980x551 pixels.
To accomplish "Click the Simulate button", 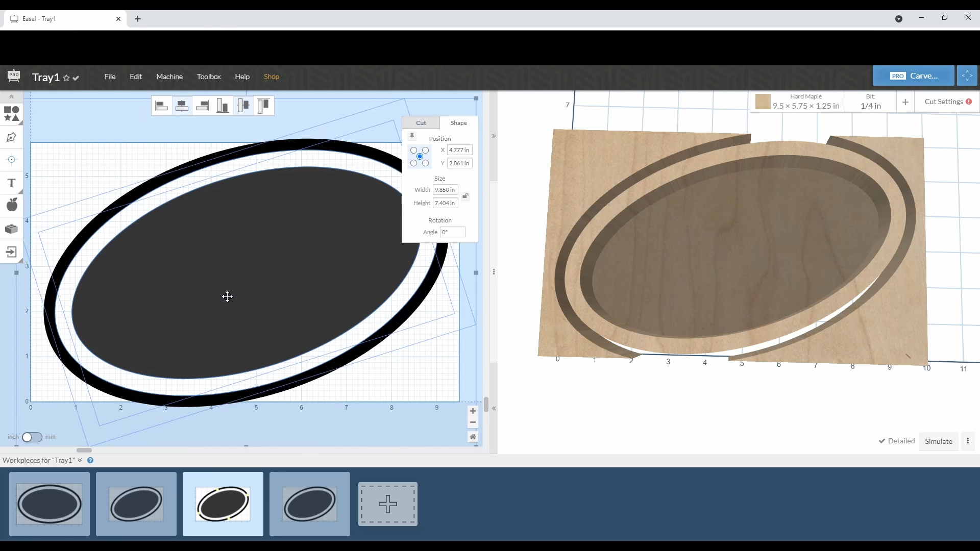I will tap(939, 441).
